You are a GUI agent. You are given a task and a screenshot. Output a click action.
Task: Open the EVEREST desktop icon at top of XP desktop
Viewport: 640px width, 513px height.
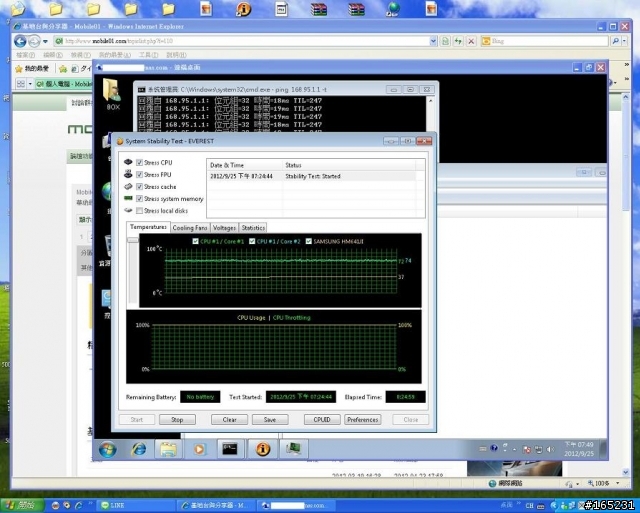pyautogui.click(x=243, y=9)
